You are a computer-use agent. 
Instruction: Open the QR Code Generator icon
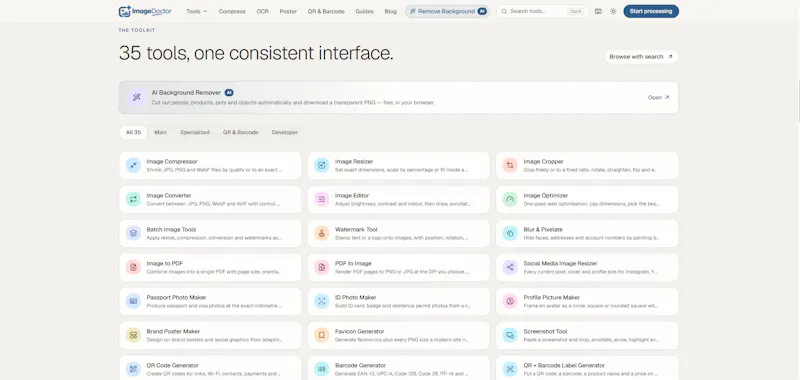[133, 369]
